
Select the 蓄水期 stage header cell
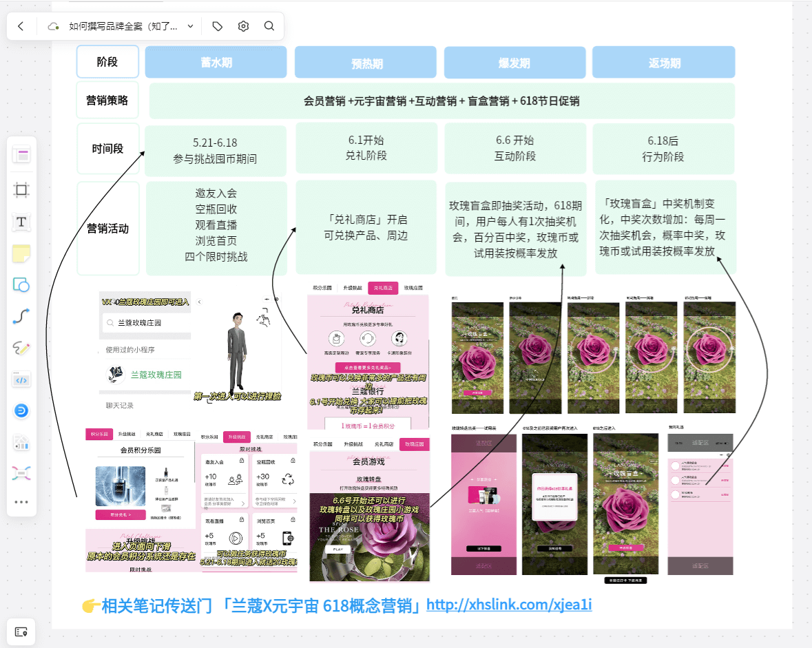(216, 61)
